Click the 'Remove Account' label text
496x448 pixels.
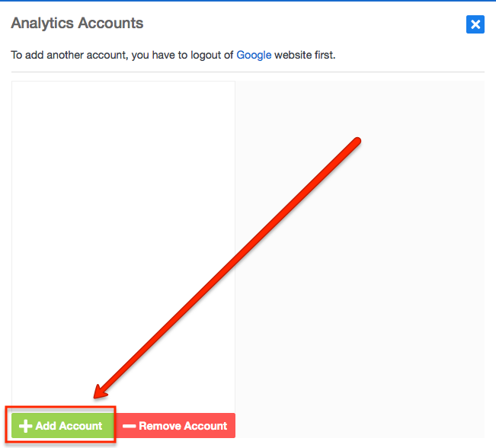click(x=183, y=426)
